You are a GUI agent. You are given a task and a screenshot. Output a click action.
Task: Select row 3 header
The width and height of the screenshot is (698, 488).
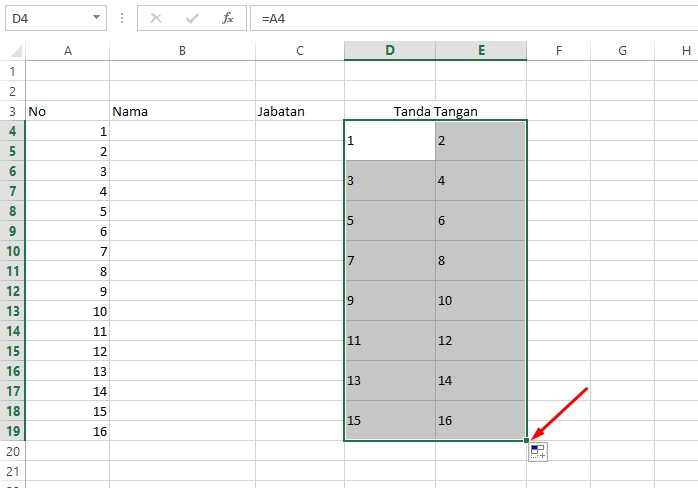[12, 111]
